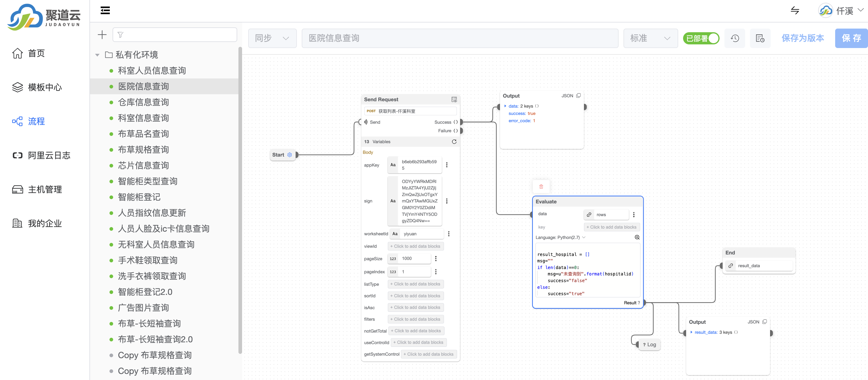Click the ? Log node
Screen dimensions: 868x380
coord(650,344)
